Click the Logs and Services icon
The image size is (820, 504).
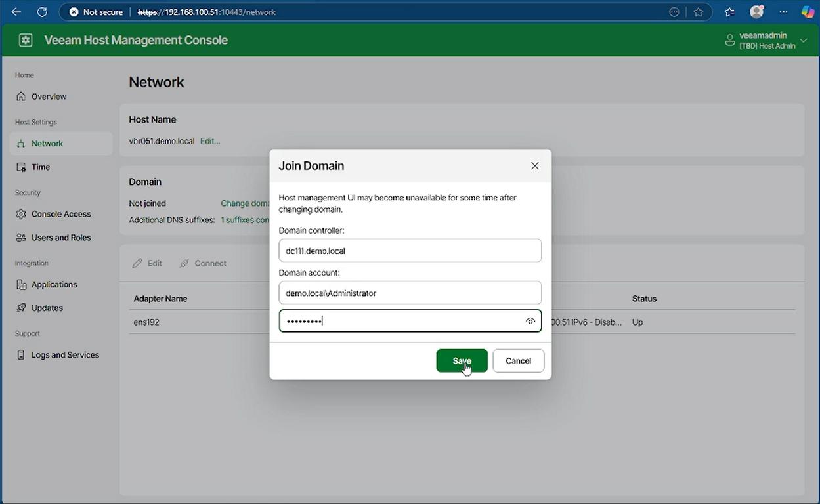21,355
